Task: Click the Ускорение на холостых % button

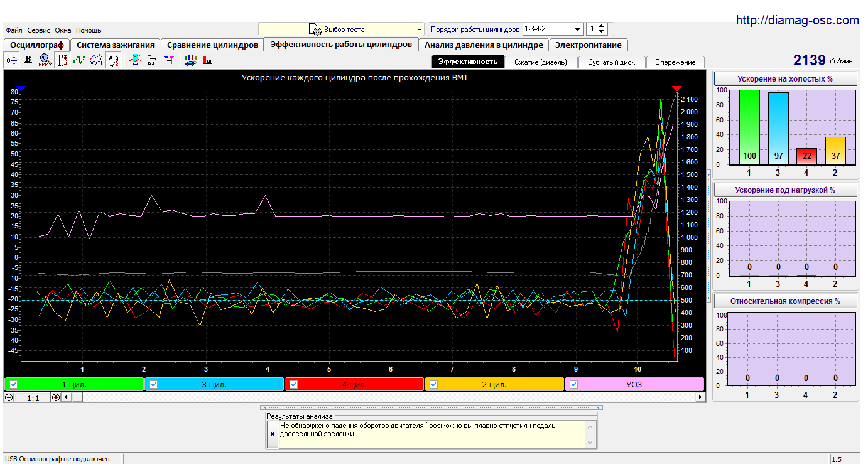Action: [785, 79]
